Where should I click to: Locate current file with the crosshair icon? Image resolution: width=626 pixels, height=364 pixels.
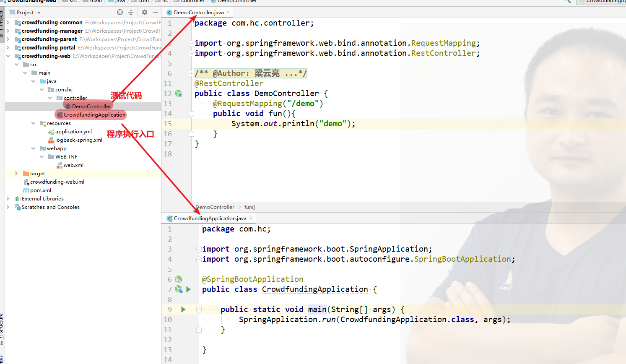(x=120, y=12)
